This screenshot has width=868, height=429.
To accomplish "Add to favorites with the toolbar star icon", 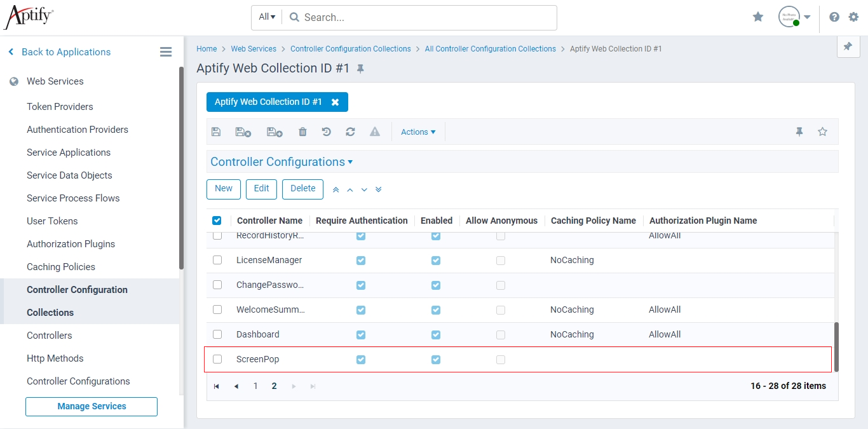I will (823, 132).
